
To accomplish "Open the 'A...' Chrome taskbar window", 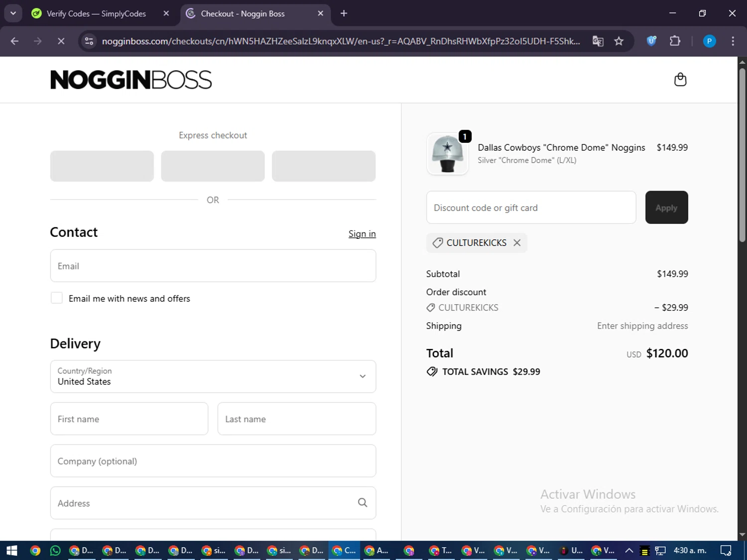I will [x=376, y=551].
